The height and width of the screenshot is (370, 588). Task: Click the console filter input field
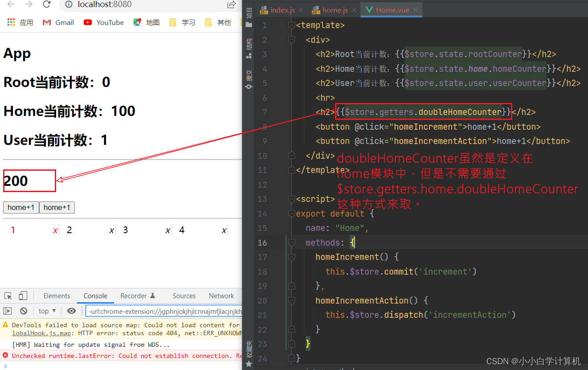tap(163, 311)
